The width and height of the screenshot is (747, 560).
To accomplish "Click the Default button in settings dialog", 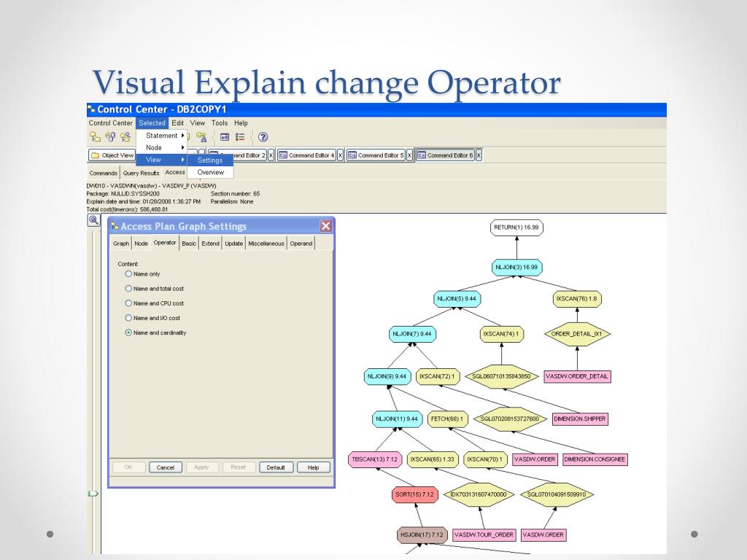I will [x=275, y=467].
